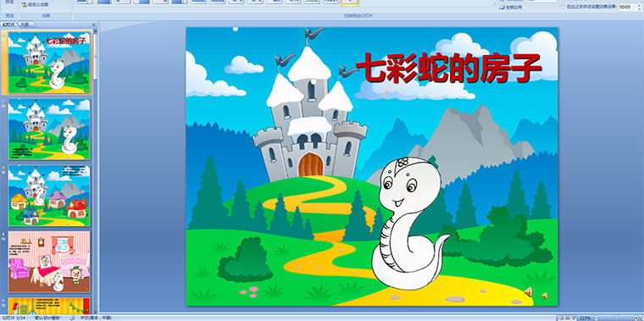This screenshot has height=321, width=644.
Task: Select slide 2 thumbnail
Action: click(49, 130)
